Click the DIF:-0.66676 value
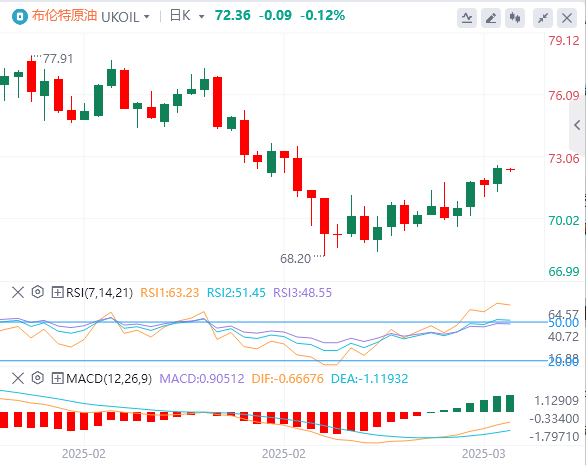This screenshot has width=586, height=465. 287,379
